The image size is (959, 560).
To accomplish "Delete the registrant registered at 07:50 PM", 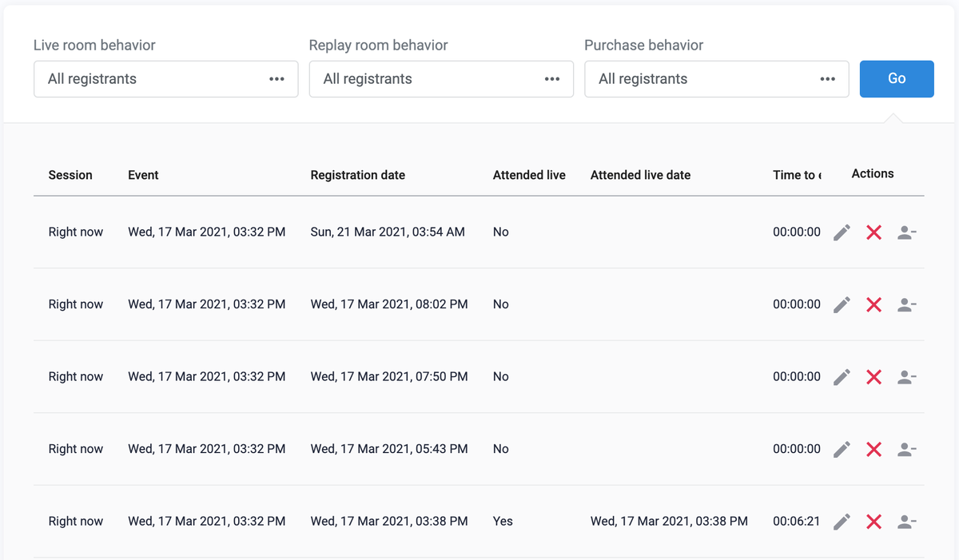I will [873, 376].
